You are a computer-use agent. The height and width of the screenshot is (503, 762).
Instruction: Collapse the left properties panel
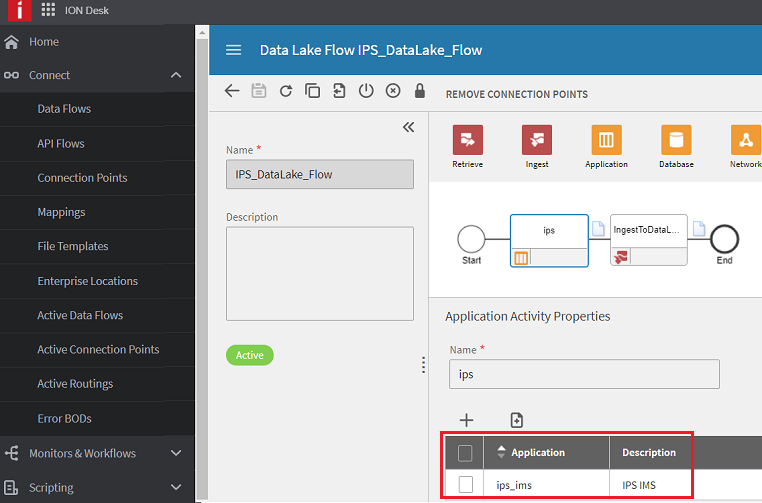pyautogui.click(x=408, y=127)
